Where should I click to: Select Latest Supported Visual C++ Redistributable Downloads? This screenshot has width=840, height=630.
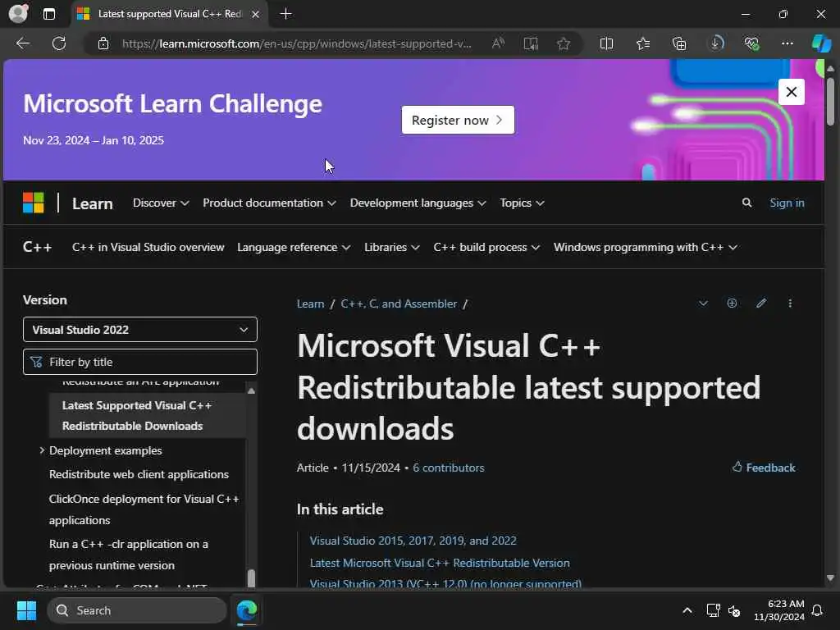(x=148, y=416)
